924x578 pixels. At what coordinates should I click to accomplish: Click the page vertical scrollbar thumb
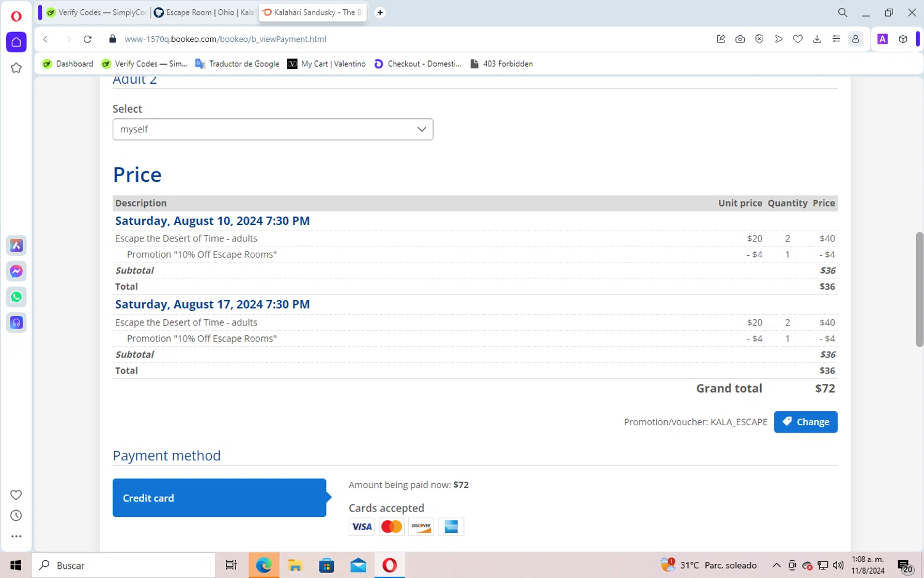point(919,289)
